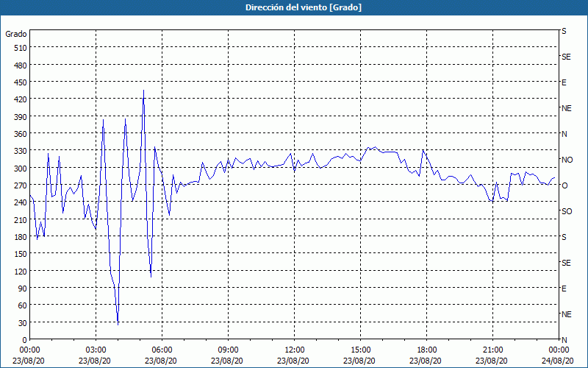Viewport: 588px width, 368px height.
Task: Click the 120 y-axis value
Action: (21, 271)
